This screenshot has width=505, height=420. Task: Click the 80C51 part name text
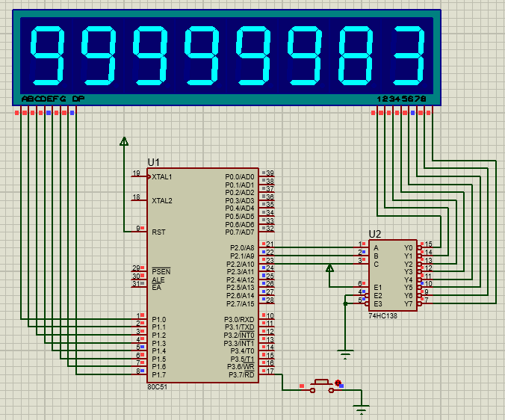(x=158, y=387)
